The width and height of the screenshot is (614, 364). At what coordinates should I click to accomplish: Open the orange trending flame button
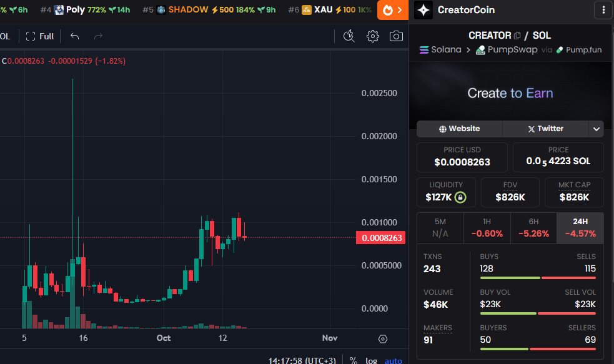[x=392, y=10]
